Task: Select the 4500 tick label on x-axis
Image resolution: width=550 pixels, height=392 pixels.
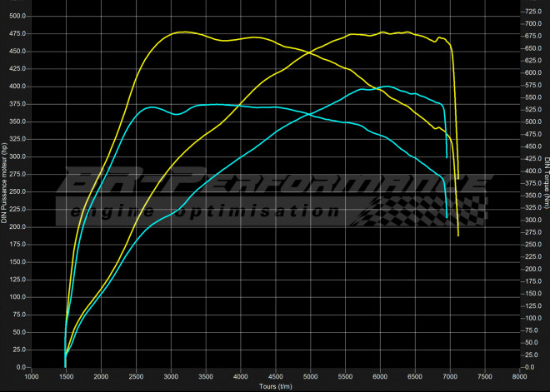Action: click(x=276, y=377)
